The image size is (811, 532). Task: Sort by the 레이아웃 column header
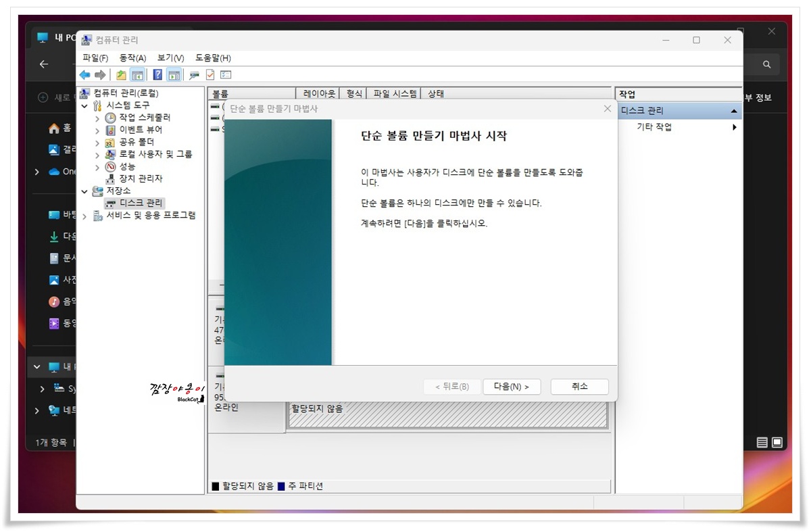click(x=319, y=94)
